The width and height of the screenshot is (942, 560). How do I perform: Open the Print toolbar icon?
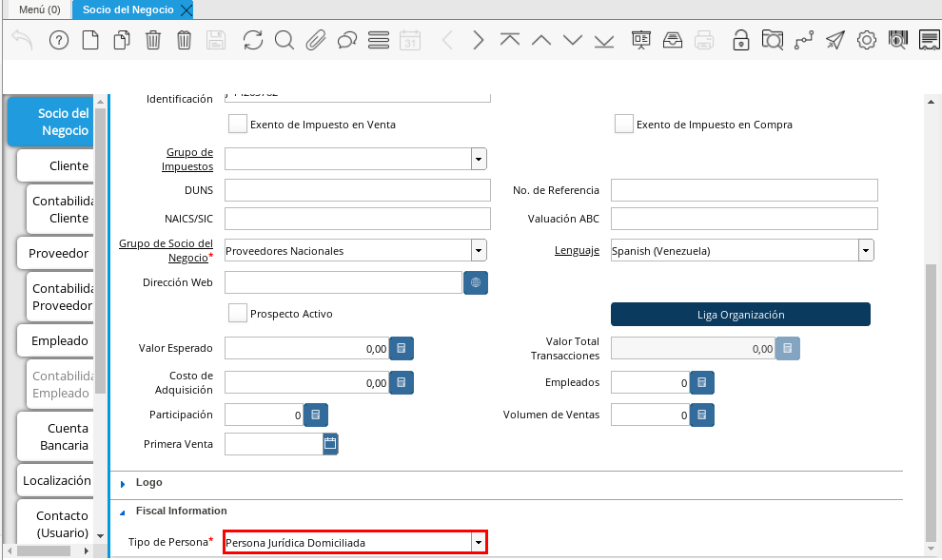(704, 40)
